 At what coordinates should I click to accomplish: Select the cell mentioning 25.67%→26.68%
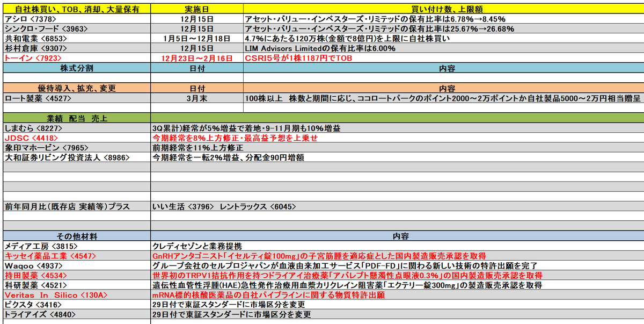click(x=443, y=28)
